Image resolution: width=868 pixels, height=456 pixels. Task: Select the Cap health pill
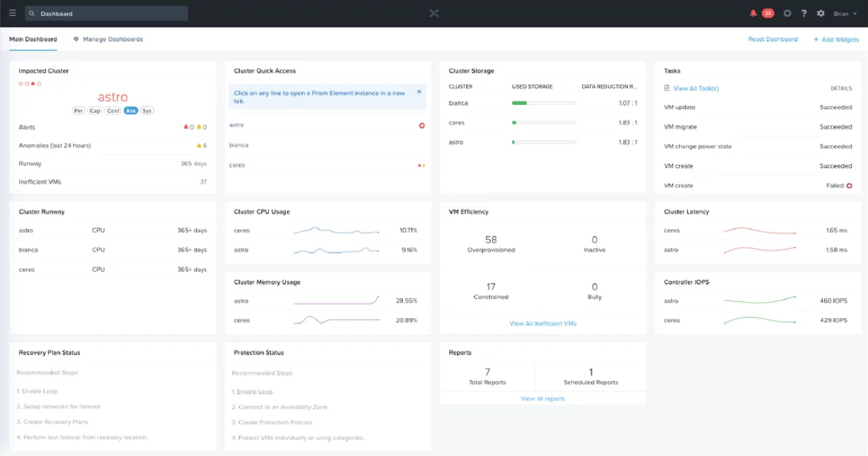click(95, 111)
